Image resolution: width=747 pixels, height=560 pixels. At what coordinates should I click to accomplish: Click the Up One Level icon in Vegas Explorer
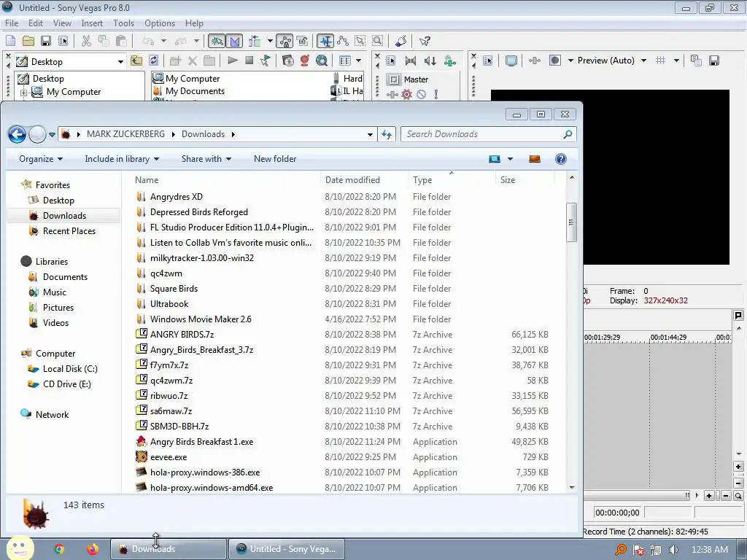point(136,61)
